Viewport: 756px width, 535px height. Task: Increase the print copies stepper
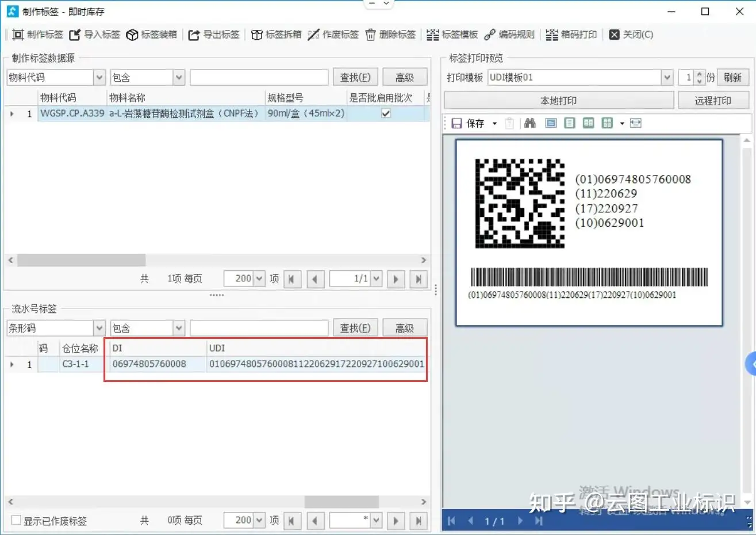coord(699,74)
